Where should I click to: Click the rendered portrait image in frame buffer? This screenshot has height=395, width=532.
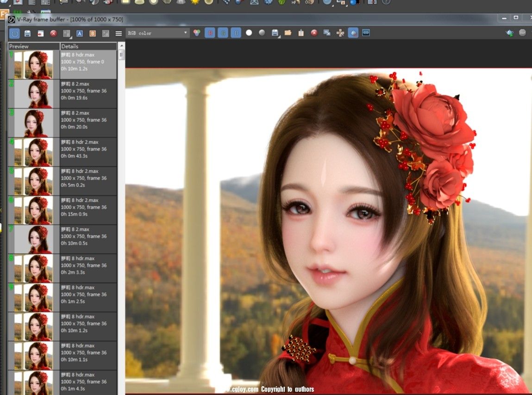coord(328,231)
